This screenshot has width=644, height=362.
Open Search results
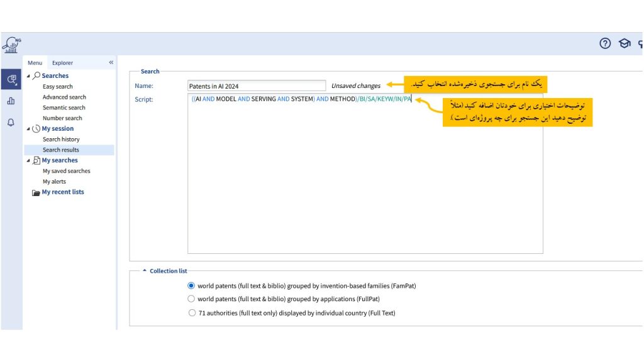pos(69,150)
